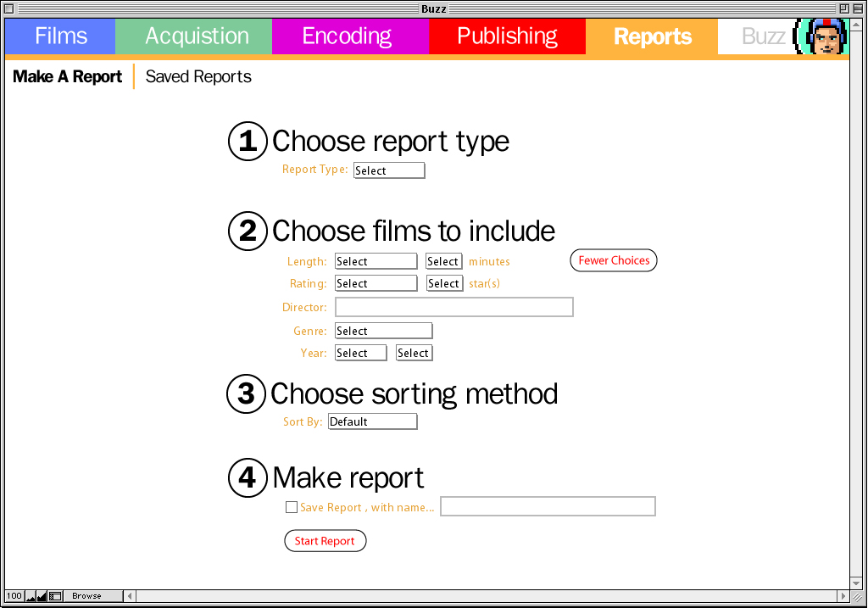Click the window close box icon

(8, 8)
